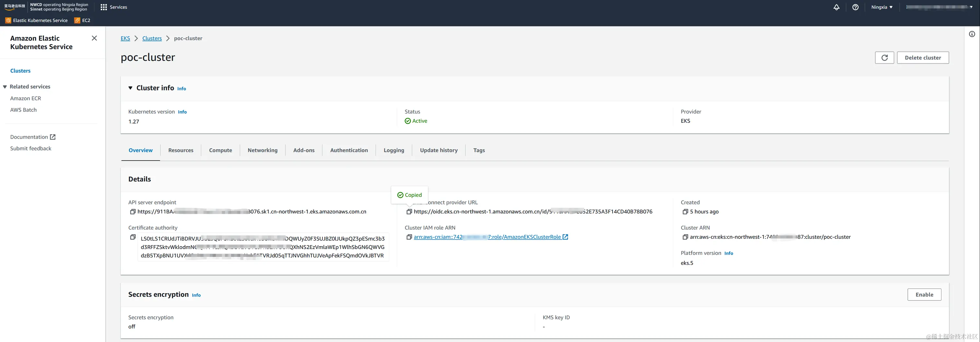Click Kubernetes version value 1.27
This screenshot has height=342, width=980.
tap(134, 121)
